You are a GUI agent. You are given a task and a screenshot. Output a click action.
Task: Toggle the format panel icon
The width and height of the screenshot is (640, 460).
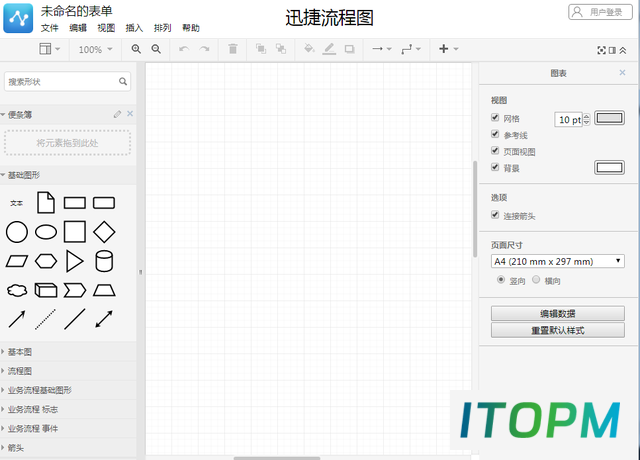coord(612,50)
